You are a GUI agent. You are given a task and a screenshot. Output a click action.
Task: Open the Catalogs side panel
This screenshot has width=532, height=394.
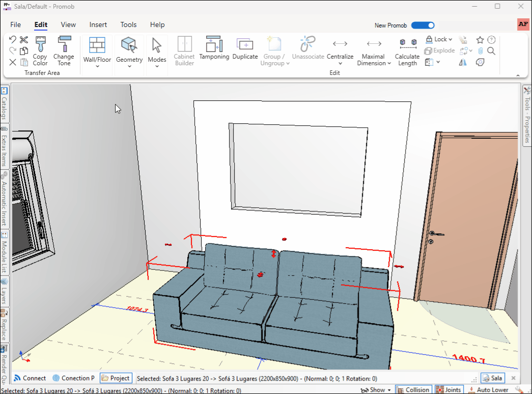4,103
